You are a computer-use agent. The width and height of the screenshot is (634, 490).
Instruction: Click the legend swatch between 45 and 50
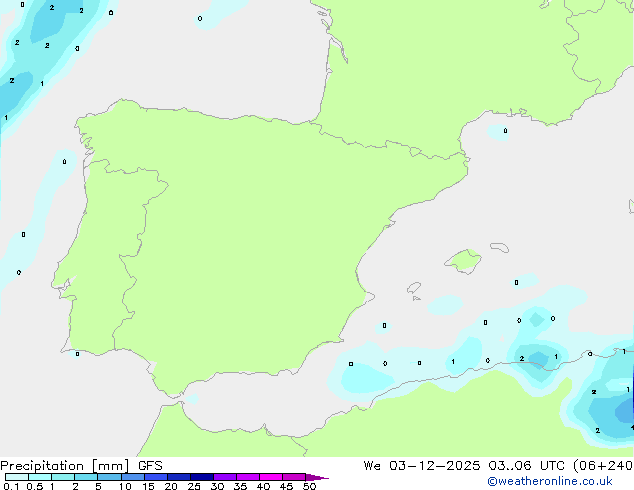294,477
